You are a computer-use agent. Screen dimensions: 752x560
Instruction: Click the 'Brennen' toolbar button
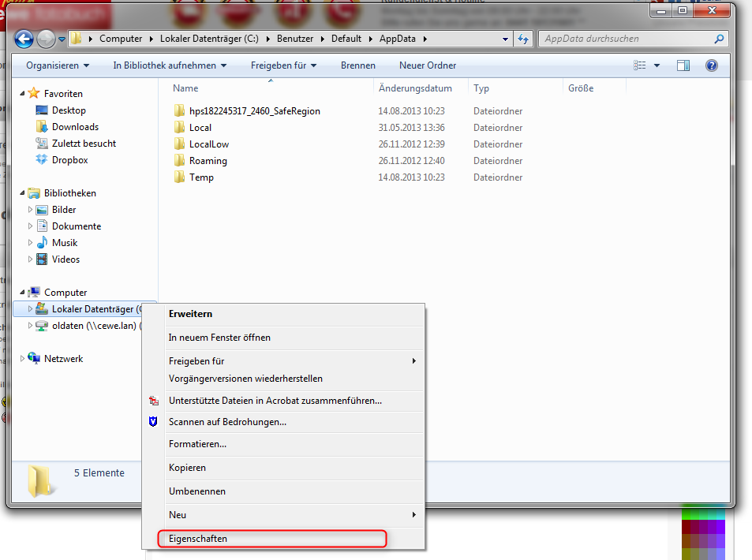[x=358, y=65]
